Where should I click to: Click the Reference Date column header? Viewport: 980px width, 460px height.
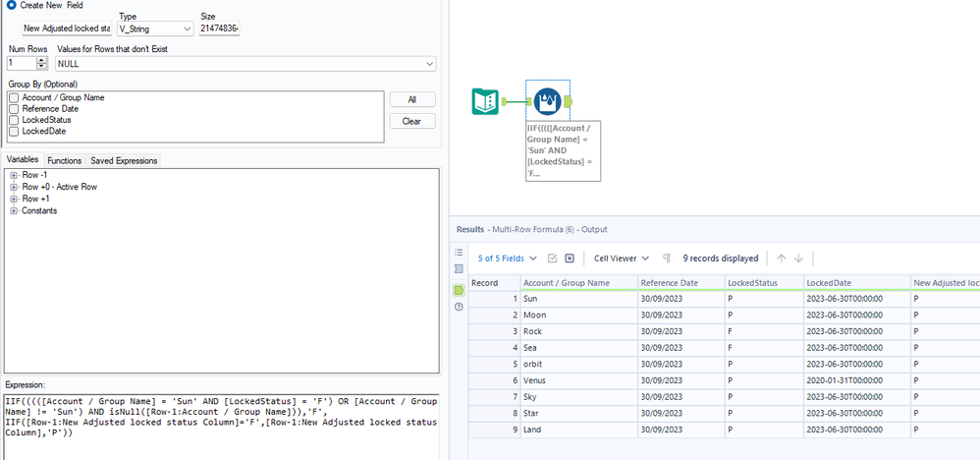[681, 283]
